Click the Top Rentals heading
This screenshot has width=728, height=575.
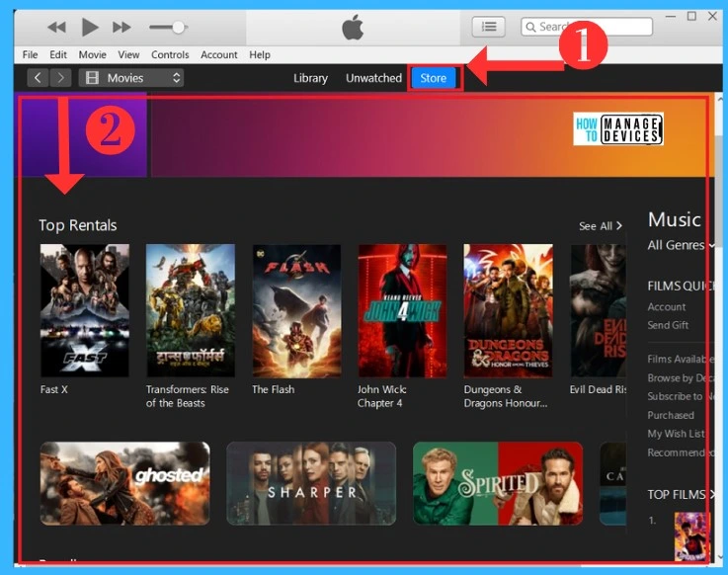click(78, 225)
